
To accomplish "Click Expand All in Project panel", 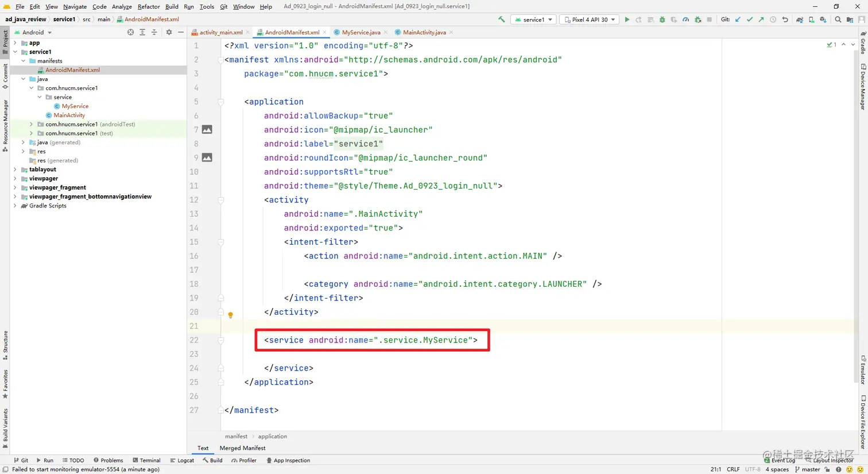I will pos(142,32).
